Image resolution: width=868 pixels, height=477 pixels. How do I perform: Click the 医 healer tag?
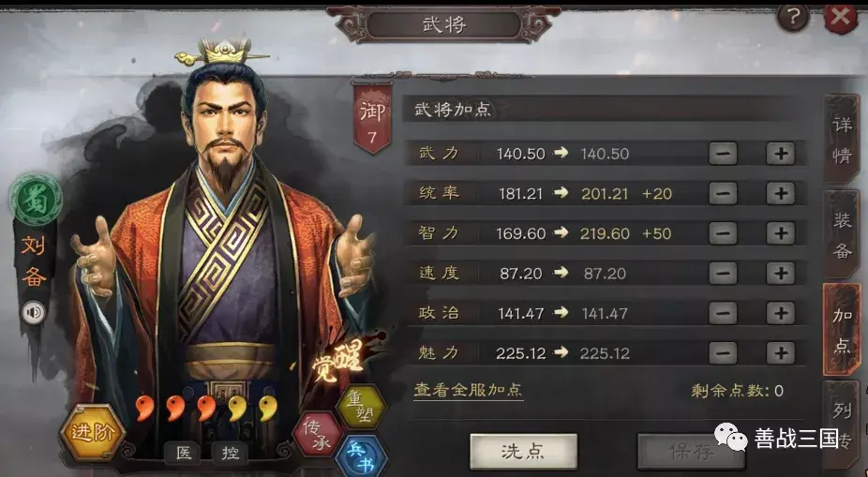pos(184,453)
